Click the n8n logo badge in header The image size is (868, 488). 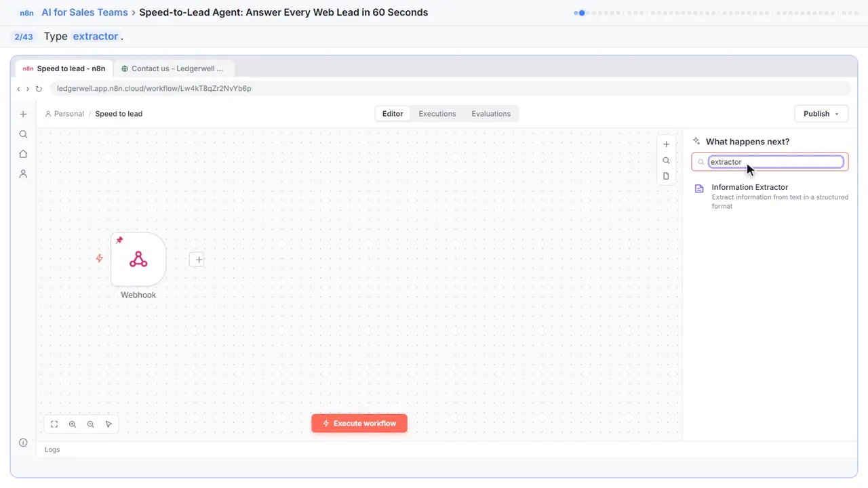click(27, 12)
